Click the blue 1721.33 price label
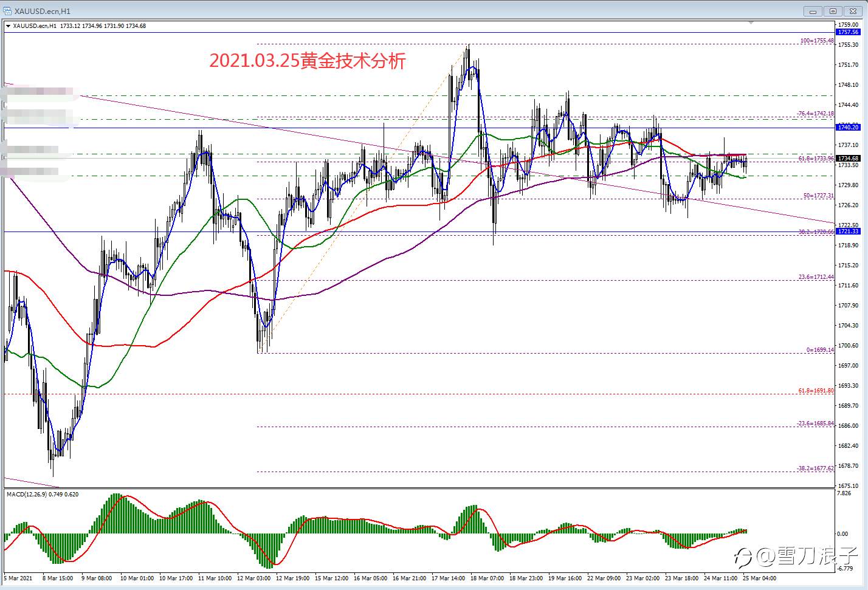 click(848, 232)
